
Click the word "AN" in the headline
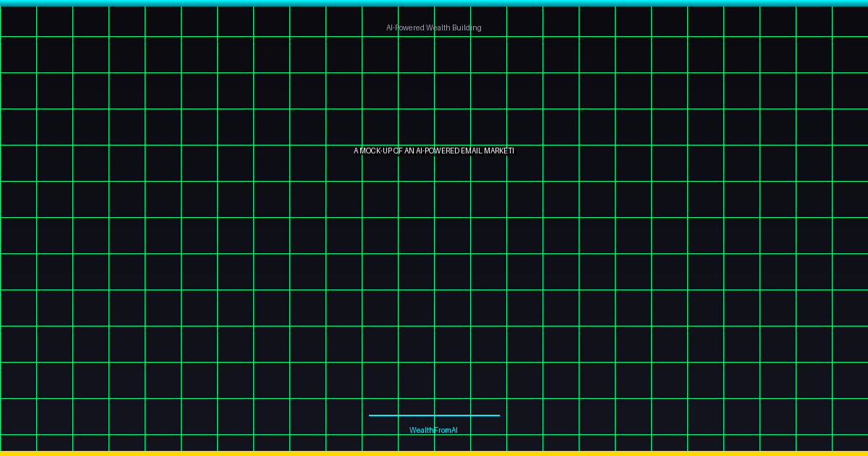pos(409,151)
